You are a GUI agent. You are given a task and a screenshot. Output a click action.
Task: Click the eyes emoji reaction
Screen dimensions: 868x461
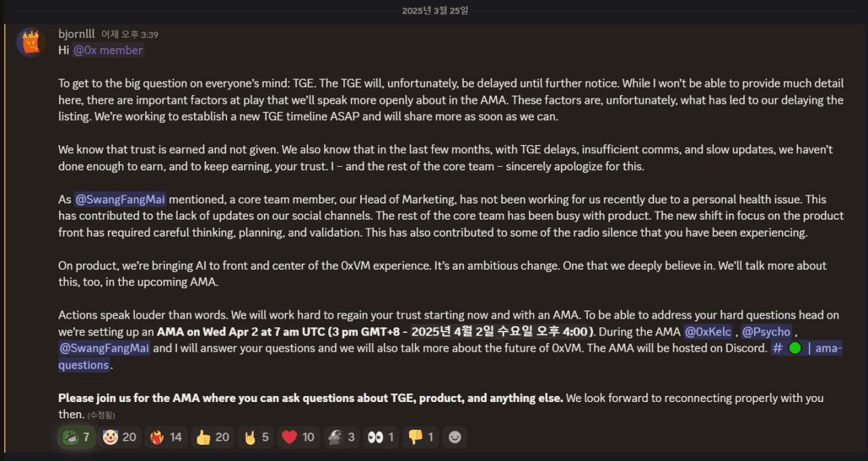pyautogui.click(x=382, y=437)
